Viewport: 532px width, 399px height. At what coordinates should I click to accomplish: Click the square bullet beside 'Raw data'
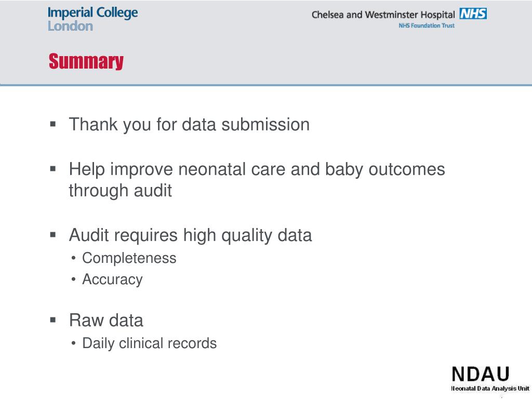(53, 320)
